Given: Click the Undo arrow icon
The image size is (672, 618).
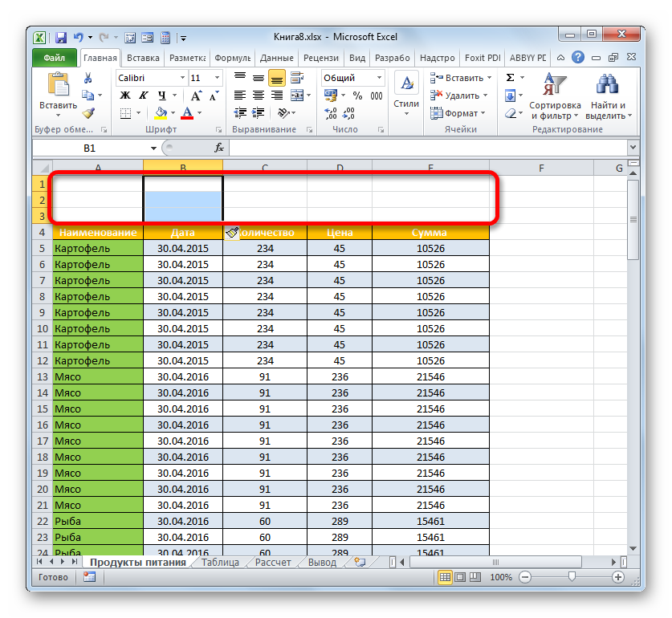Looking at the screenshot, I should click(x=79, y=38).
